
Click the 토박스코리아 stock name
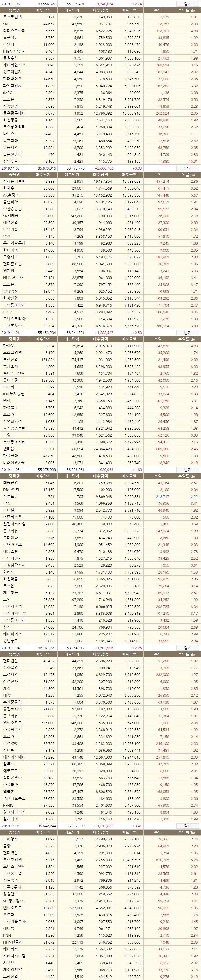(14, 319)
